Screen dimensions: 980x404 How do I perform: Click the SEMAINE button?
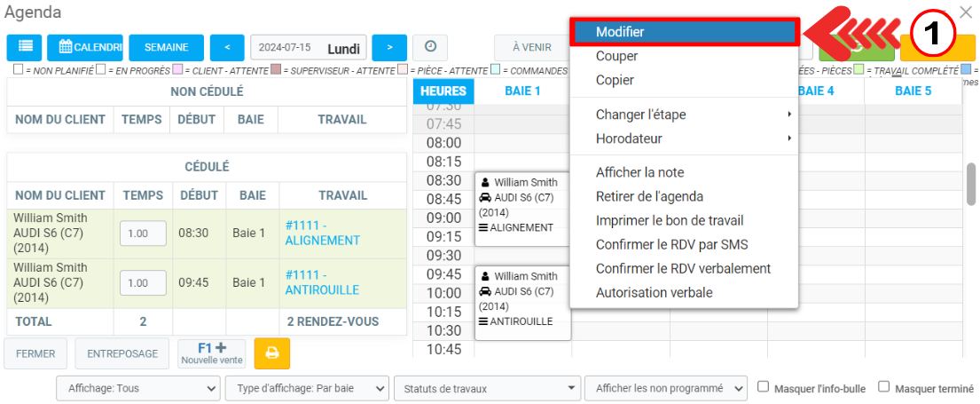[x=166, y=47]
